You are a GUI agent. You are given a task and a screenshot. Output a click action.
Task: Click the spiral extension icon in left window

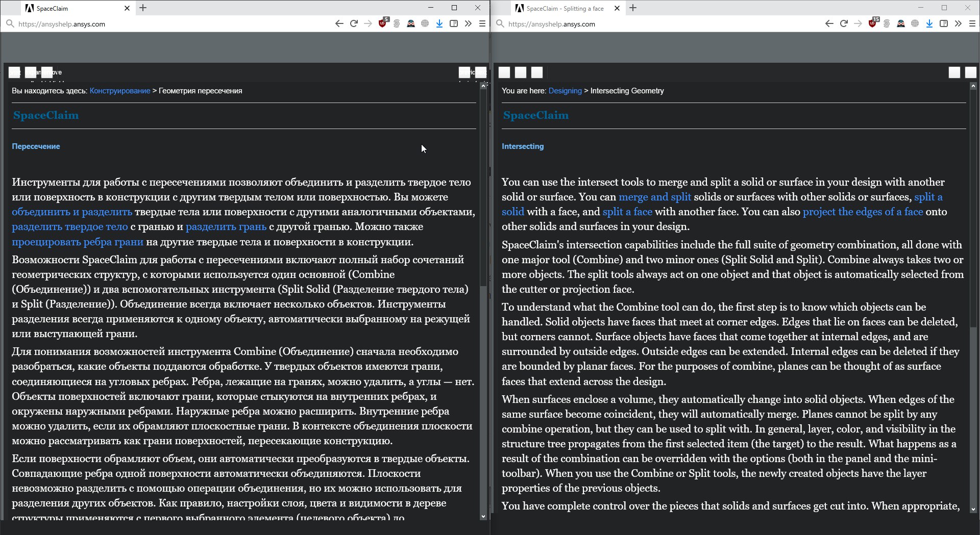pyautogui.click(x=397, y=23)
